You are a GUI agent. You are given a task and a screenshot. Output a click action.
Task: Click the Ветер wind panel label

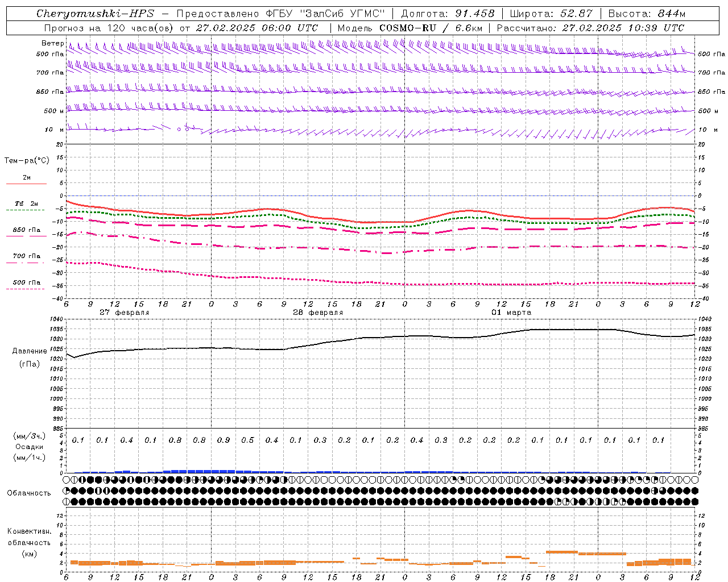coord(52,43)
